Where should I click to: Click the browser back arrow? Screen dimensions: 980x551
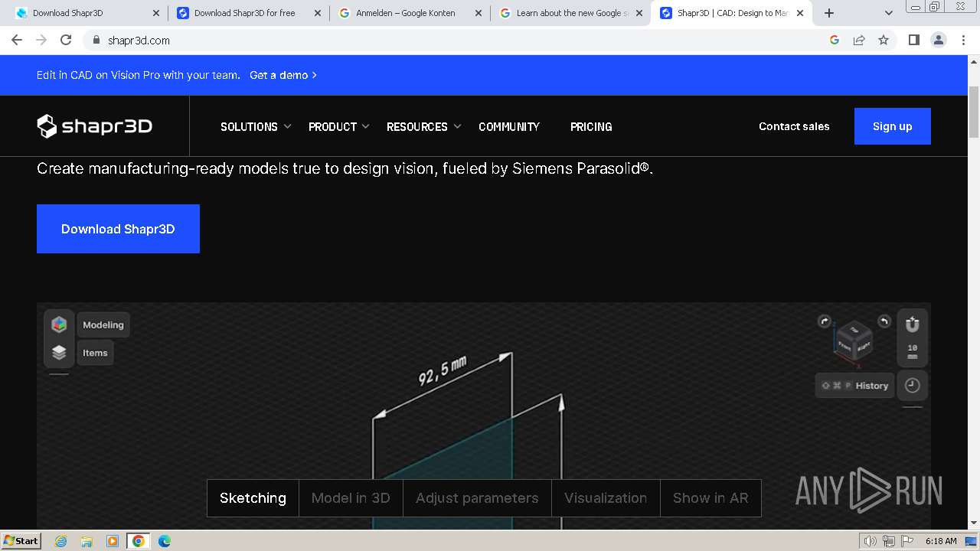point(17,40)
